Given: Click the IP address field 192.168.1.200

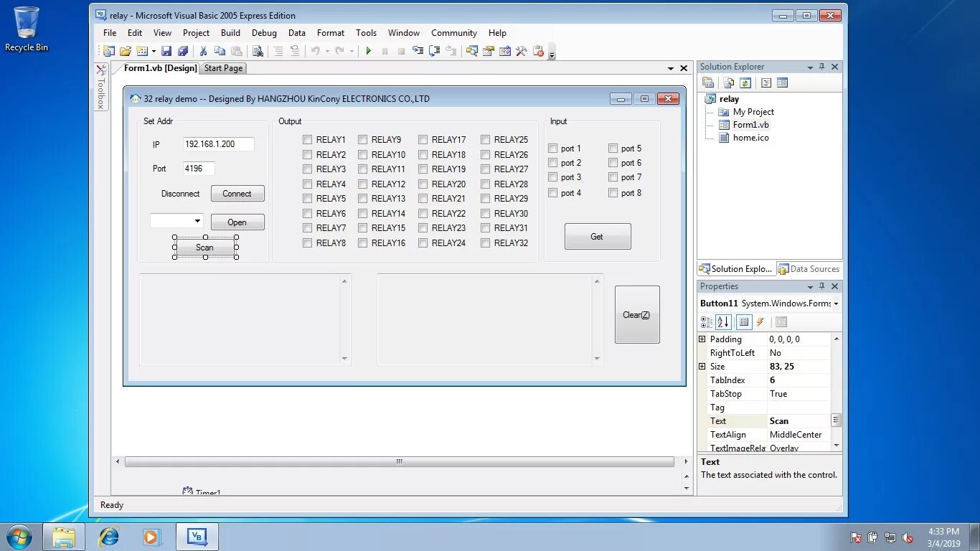Looking at the screenshot, I should (219, 144).
